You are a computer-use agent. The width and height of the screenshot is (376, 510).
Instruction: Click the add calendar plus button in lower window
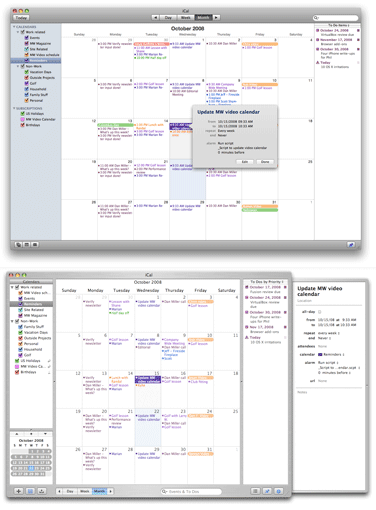pos(19,491)
